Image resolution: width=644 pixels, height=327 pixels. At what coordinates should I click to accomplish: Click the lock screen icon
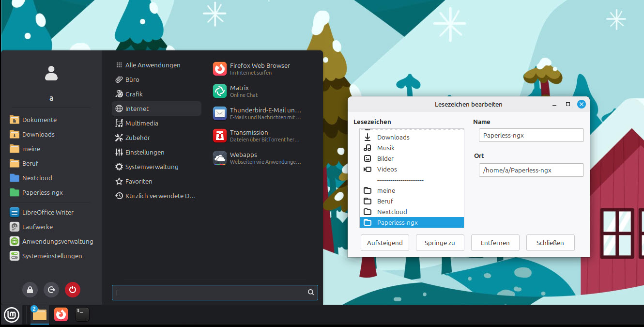(x=30, y=290)
